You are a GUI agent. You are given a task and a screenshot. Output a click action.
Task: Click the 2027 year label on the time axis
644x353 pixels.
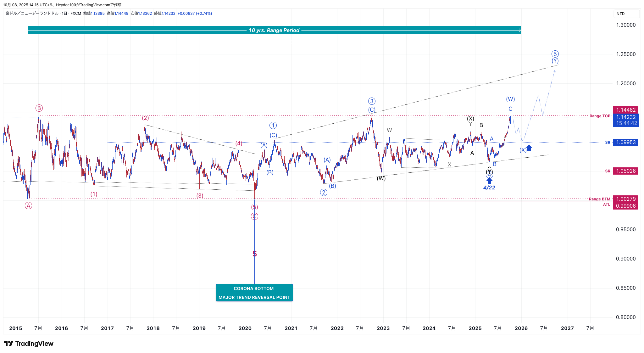567,328
